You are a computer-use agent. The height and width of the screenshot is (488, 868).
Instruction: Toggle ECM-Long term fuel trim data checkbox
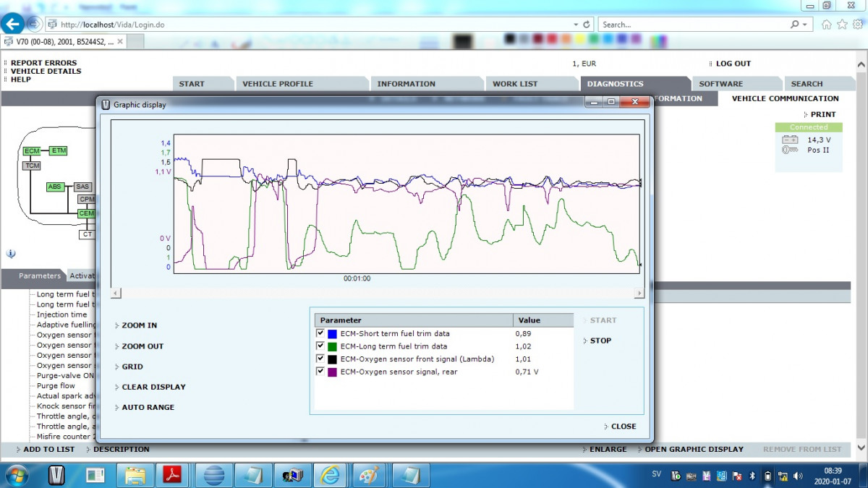coord(320,346)
